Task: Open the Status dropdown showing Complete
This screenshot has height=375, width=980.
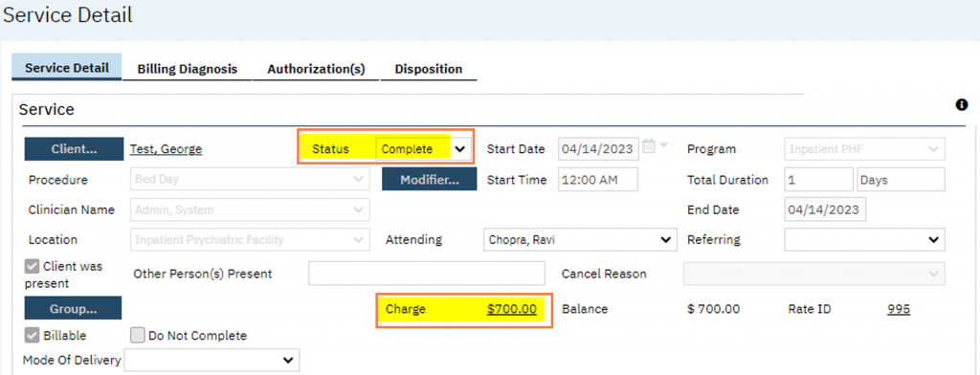Action: click(422, 149)
